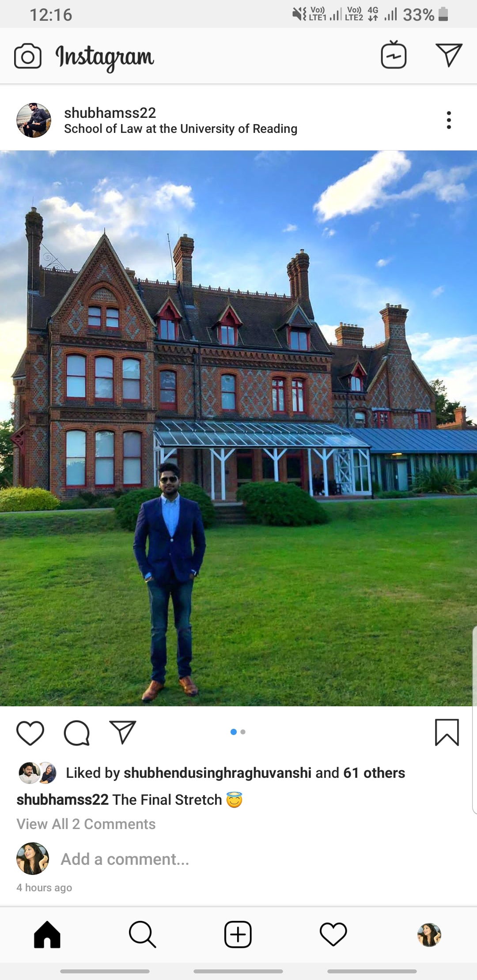Like the post with heart icon
The image size is (477, 980).
[x=30, y=733]
